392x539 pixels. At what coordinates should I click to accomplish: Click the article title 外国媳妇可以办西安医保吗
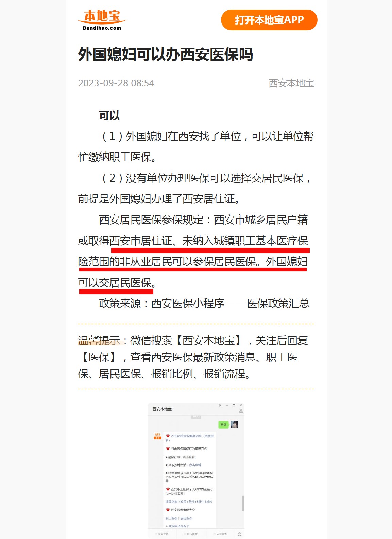[x=166, y=54]
